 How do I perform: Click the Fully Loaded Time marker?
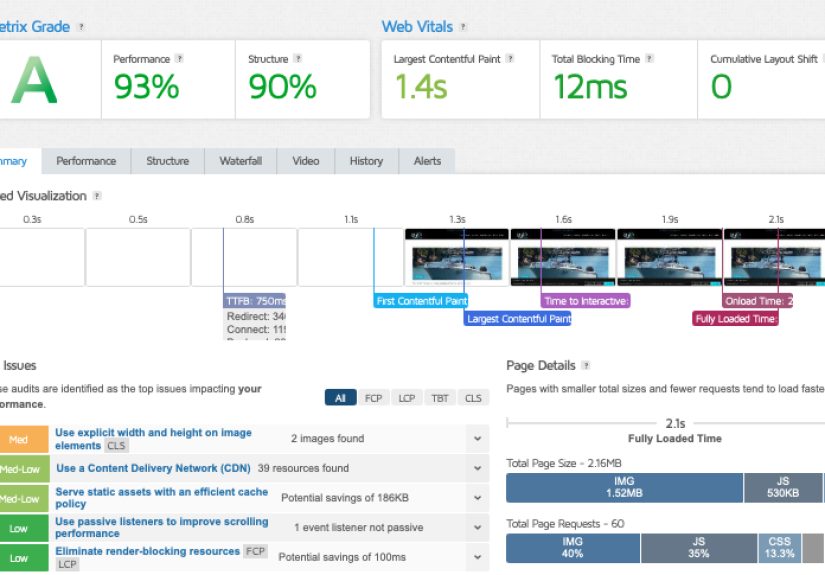[x=735, y=319]
